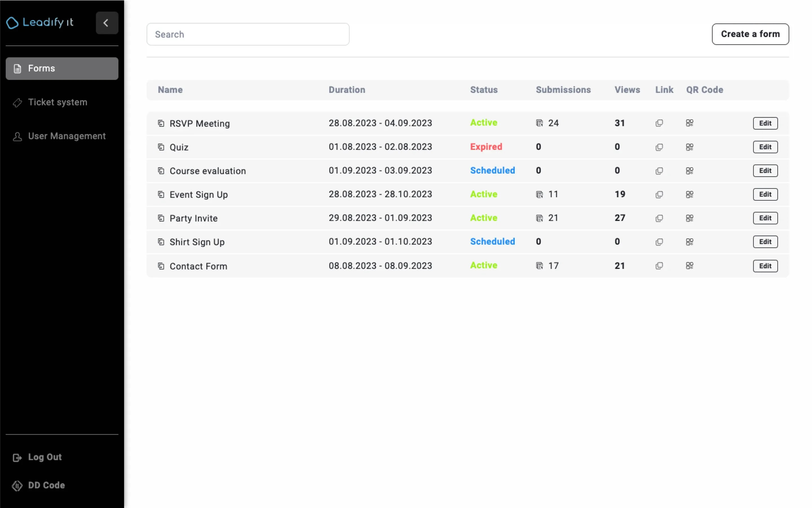
Task: Click the Search input field
Action: point(247,34)
